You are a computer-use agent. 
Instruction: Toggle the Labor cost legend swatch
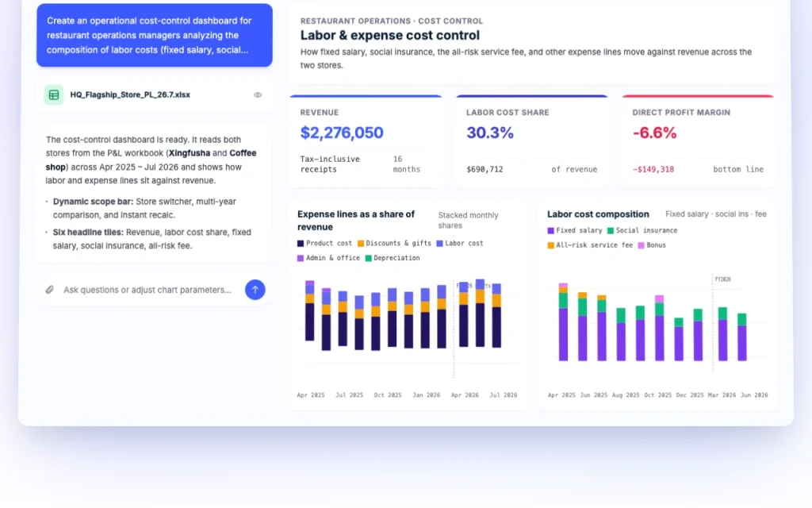coord(439,243)
